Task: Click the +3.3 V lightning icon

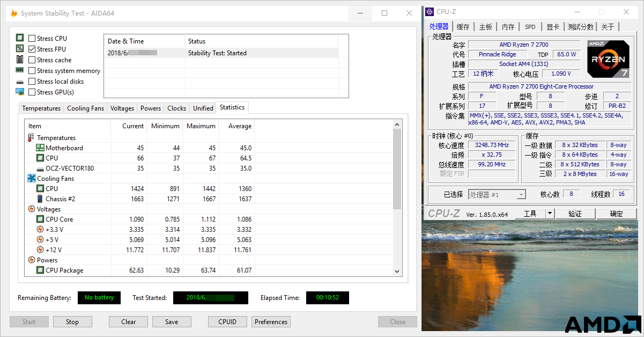Action: tap(40, 229)
